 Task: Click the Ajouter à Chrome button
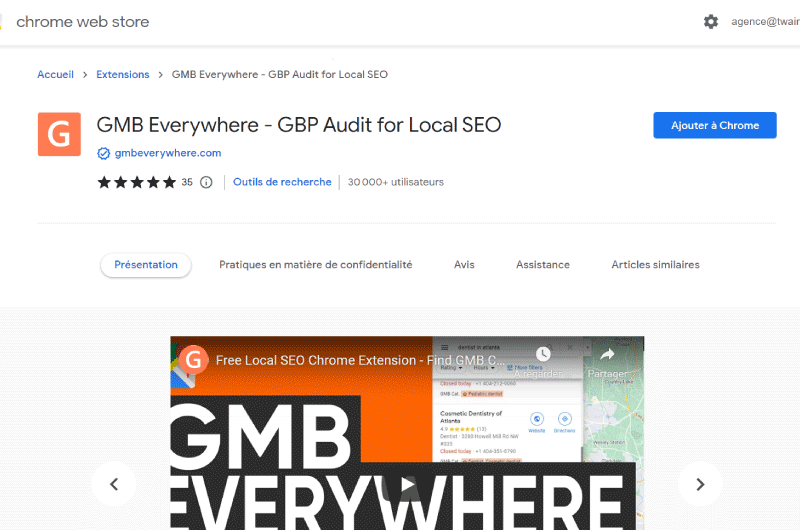(715, 125)
